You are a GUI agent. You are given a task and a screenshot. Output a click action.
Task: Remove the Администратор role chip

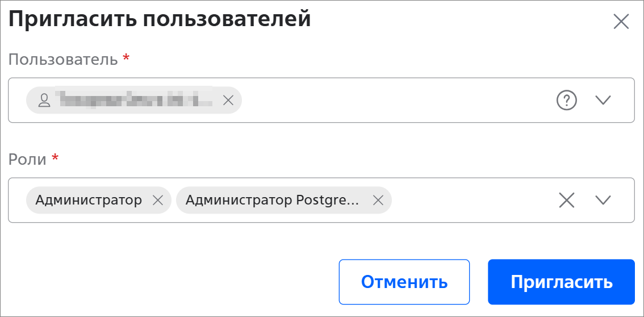(158, 200)
